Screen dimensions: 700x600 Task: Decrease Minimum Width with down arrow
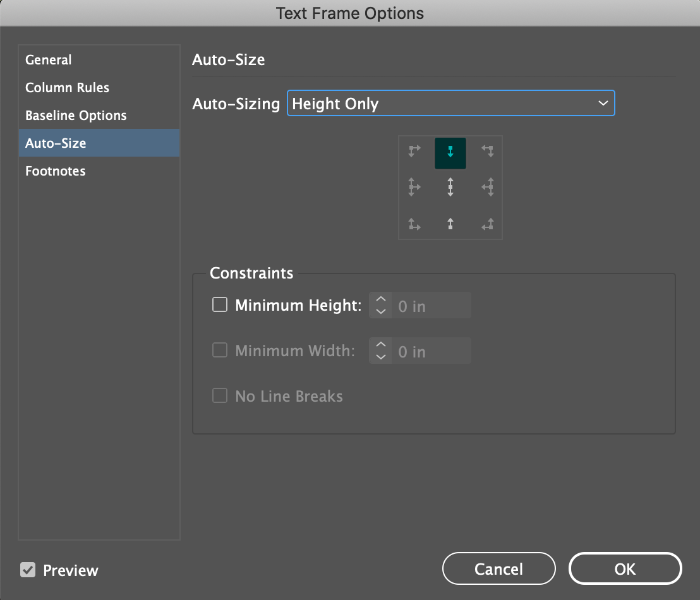[x=381, y=357]
